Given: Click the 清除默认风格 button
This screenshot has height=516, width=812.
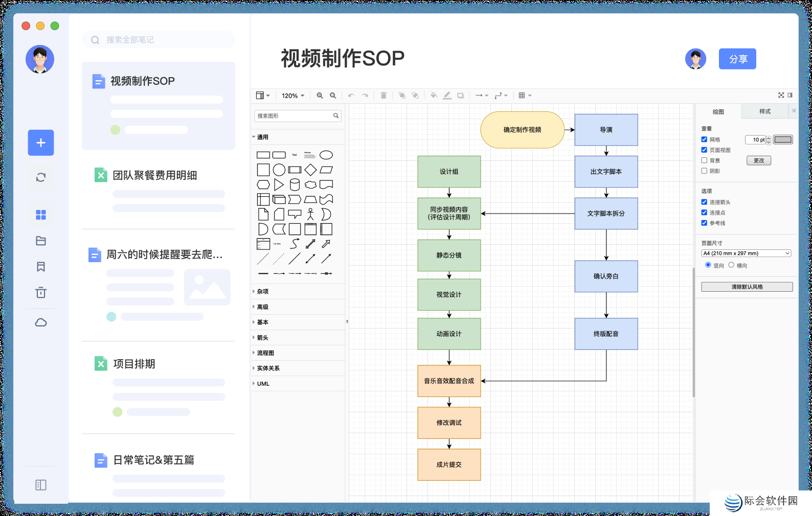Looking at the screenshot, I should (x=747, y=287).
